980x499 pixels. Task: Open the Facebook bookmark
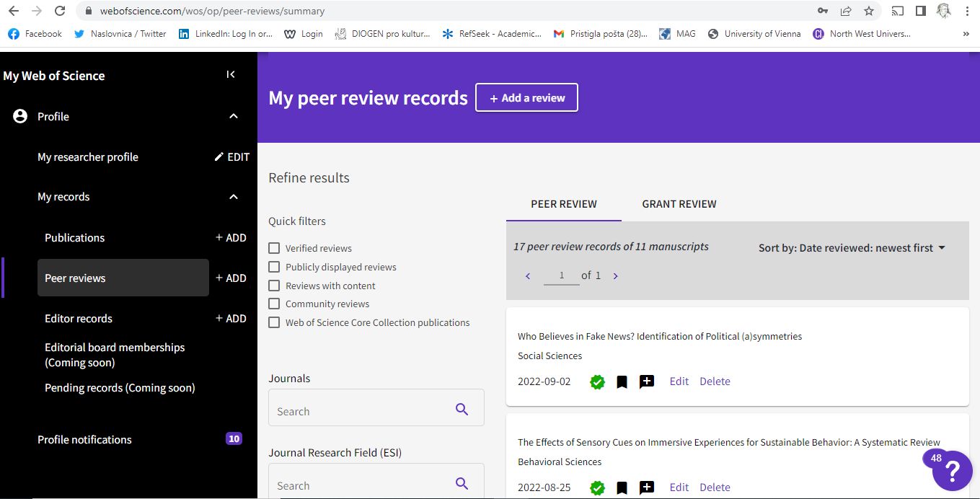coord(35,34)
